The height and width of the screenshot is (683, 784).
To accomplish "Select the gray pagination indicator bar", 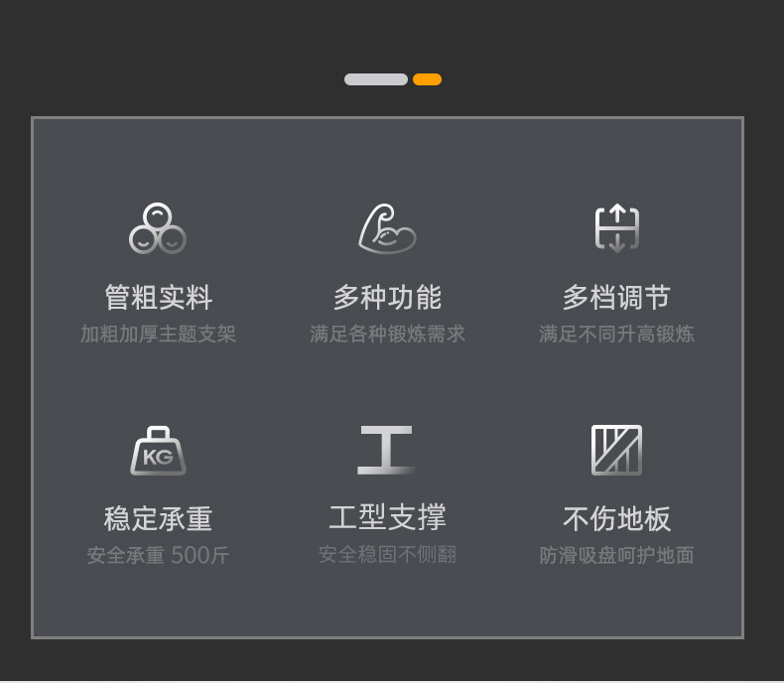I will pos(376,79).
